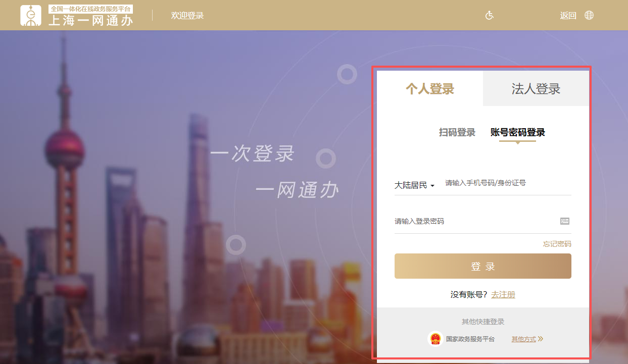Image resolution: width=628 pixels, height=364 pixels.
Task: Open the 大陆居民 identity type dropdown
Action: tap(414, 185)
